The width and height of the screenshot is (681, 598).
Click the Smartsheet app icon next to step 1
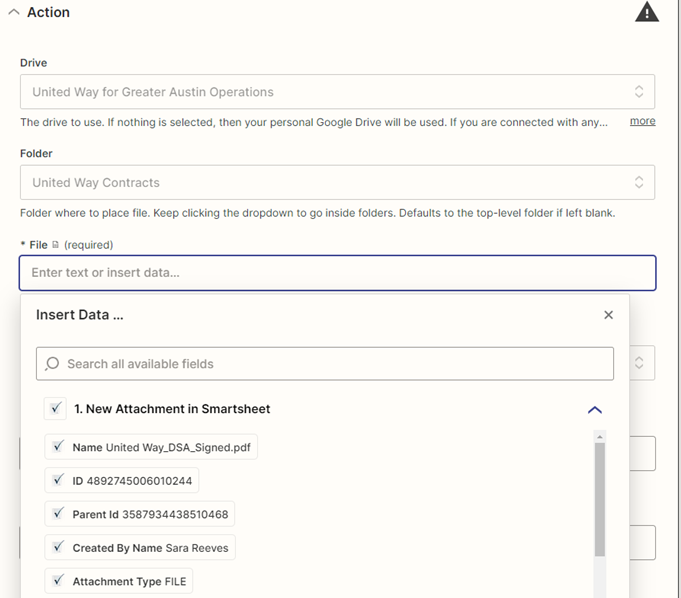55,408
